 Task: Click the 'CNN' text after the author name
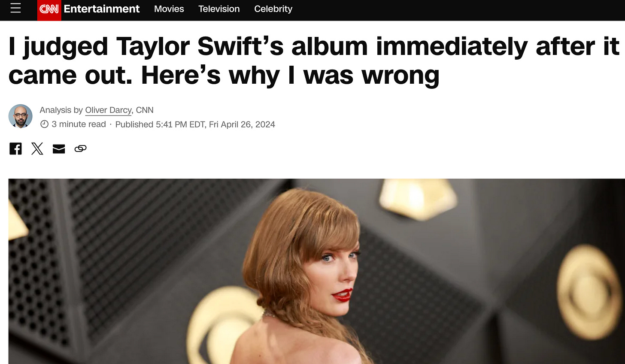145,110
